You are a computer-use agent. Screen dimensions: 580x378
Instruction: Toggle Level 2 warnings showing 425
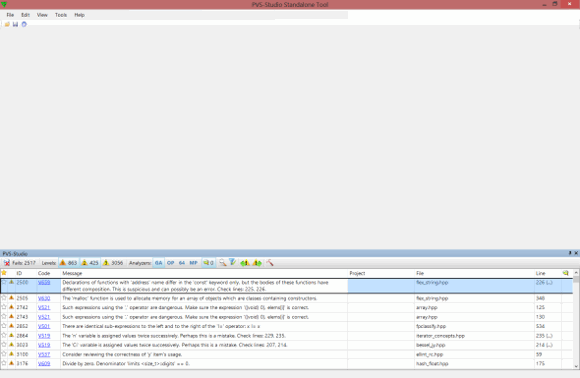click(x=90, y=263)
